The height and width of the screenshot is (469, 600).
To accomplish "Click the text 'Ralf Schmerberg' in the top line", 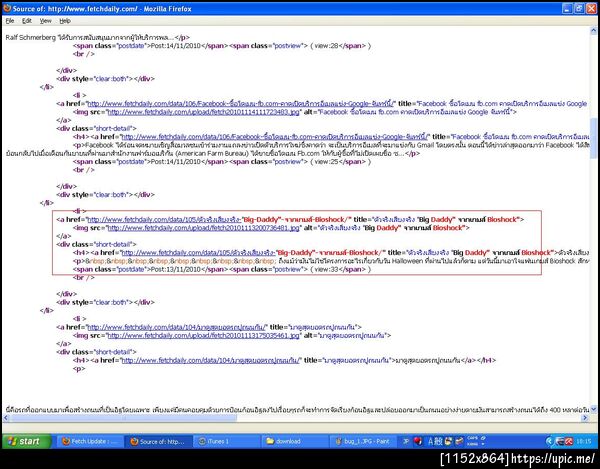I will point(31,37).
